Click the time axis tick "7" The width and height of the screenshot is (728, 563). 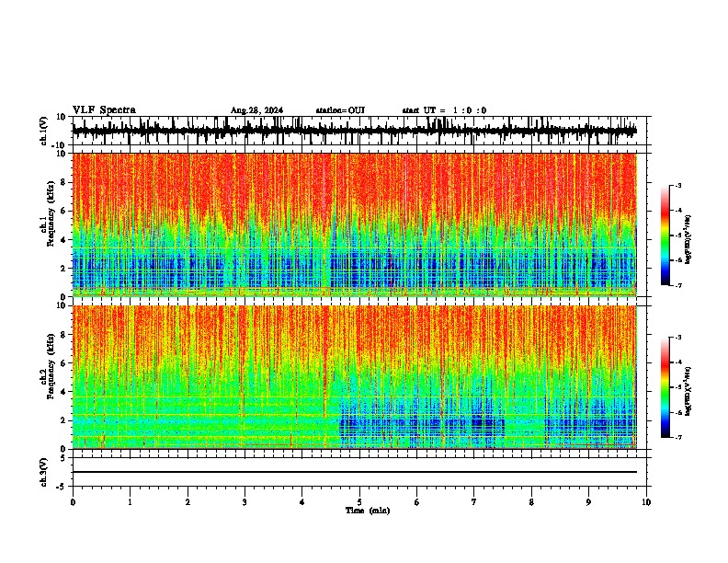pyautogui.click(x=474, y=502)
